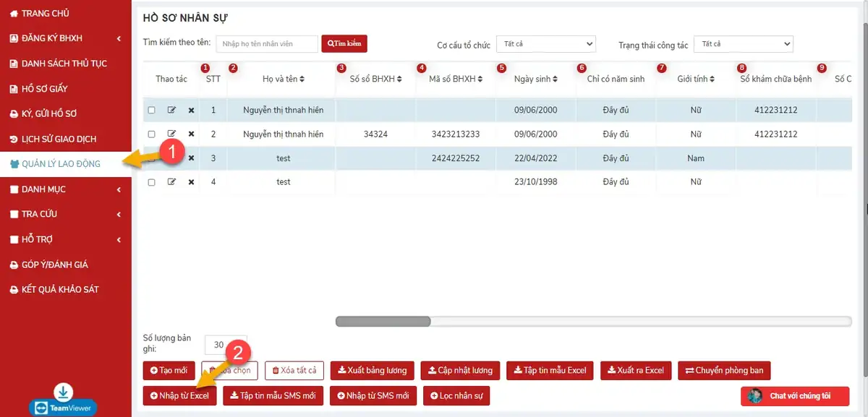This screenshot has height=417, width=868.
Task: Expand DANH MỤC submenu chevron
Action: 119,189
